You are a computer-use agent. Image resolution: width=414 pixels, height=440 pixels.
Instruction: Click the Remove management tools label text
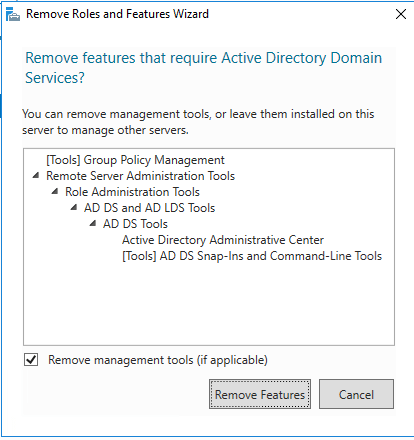[x=158, y=360]
